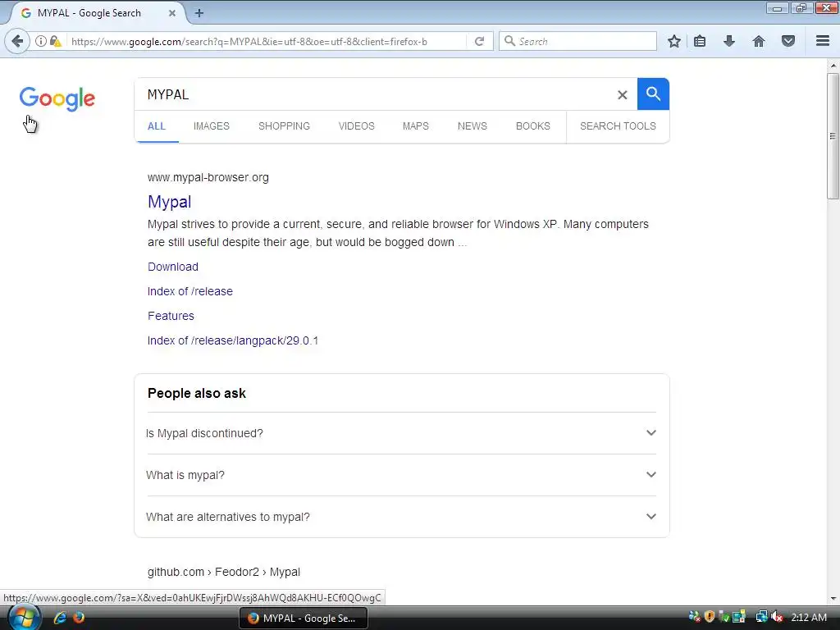
Task: Bookmark this page with the star icon
Action: pos(674,41)
